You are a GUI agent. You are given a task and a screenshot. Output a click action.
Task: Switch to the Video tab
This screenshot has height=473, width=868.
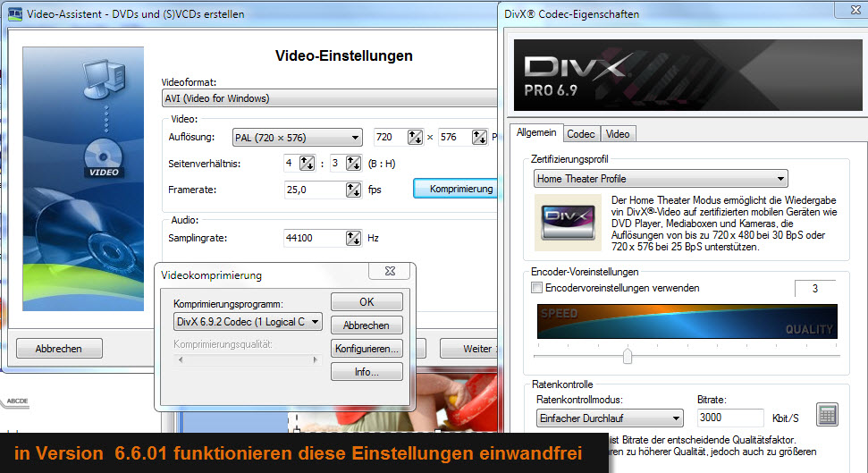(617, 134)
